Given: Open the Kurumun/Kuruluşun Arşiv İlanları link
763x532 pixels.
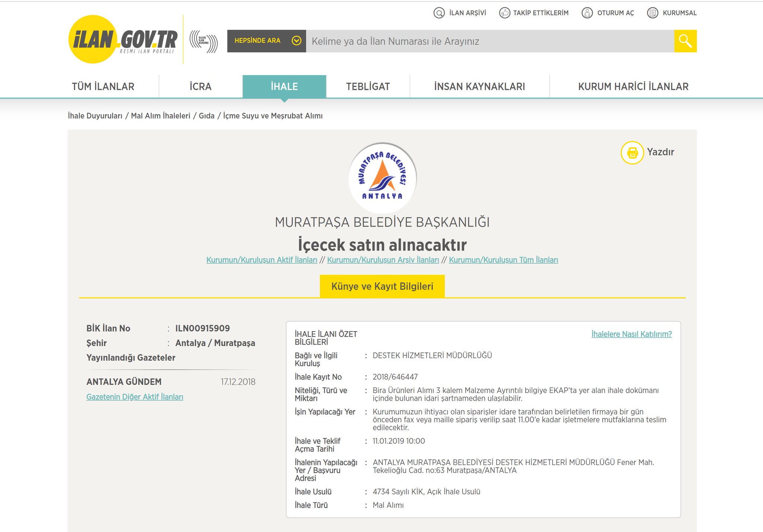Looking at the screenshot, I should [383, 260].
